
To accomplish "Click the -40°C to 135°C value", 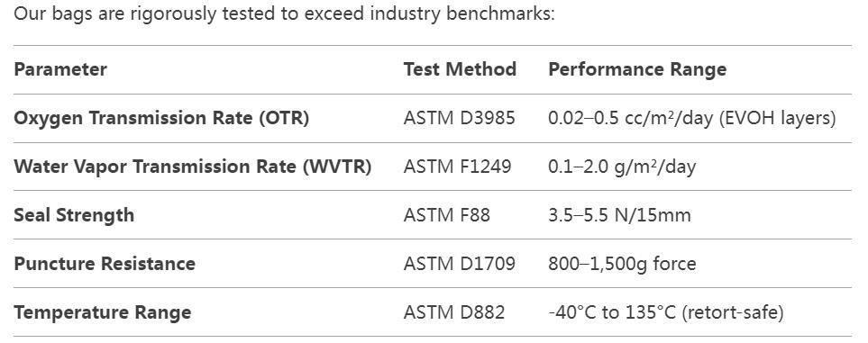I will coord(612,312).
